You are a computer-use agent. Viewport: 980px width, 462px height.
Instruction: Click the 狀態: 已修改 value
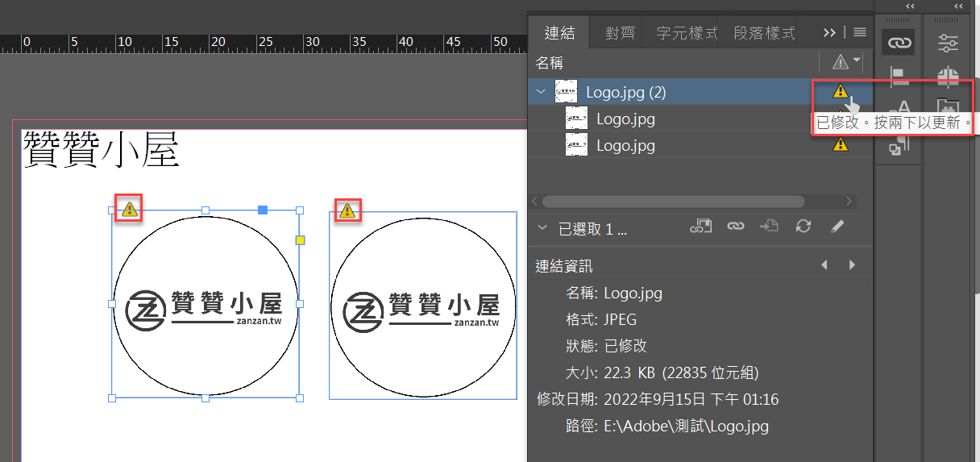(625, 346)
